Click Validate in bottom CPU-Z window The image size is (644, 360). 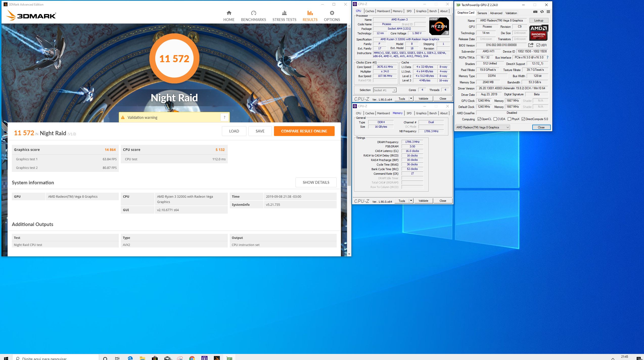(x=423, y=201)
